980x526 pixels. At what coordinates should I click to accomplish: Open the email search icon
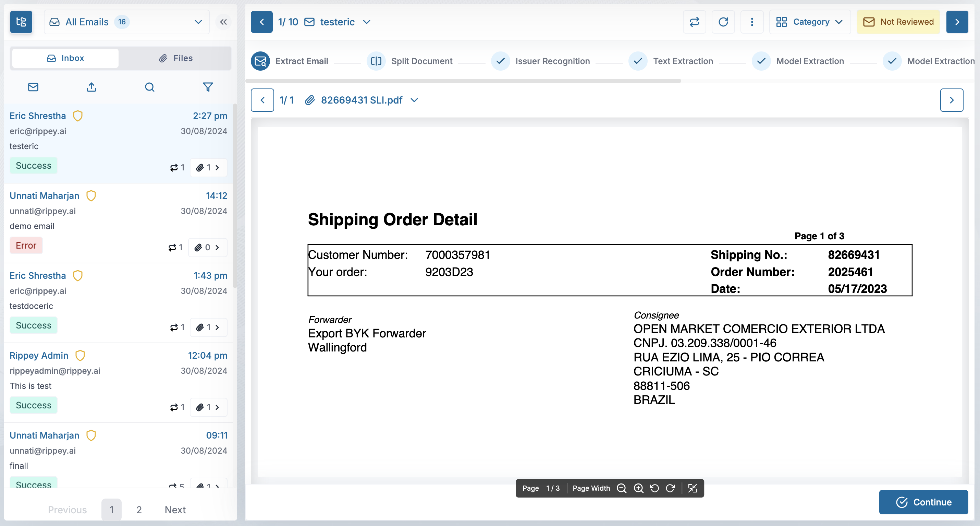click(149, 87)
